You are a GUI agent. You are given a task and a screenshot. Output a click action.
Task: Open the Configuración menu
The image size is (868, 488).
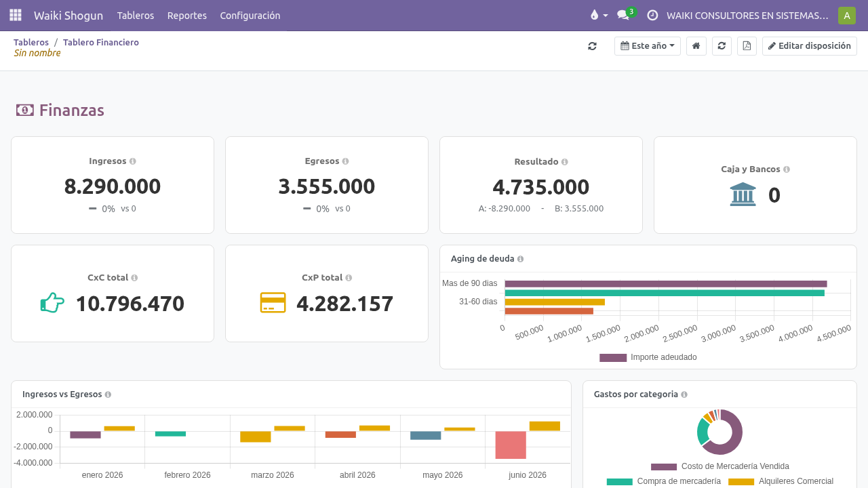[250, 15]
